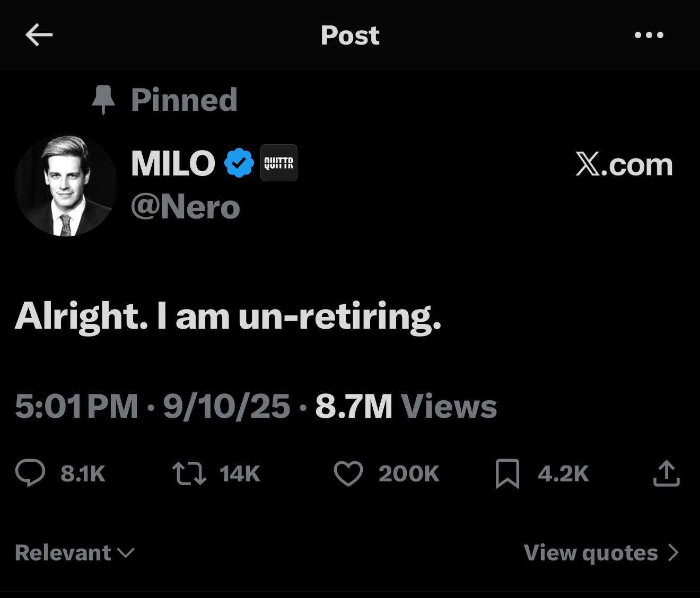The width and height of the screenshot is (700, 598).
Task: Tap the X.com label
Action: [624, 164]
